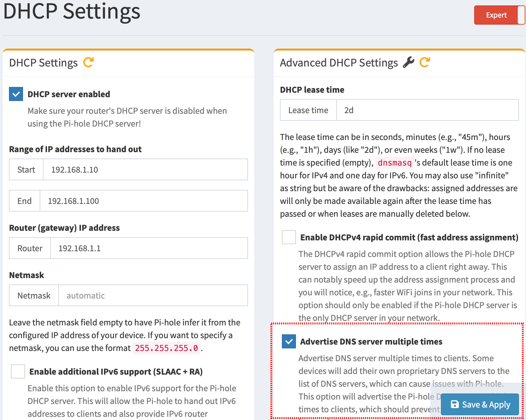Viewport: 526px width, 420px height.
Task: Click the End IP address field
Action: (x=143, y=201)
